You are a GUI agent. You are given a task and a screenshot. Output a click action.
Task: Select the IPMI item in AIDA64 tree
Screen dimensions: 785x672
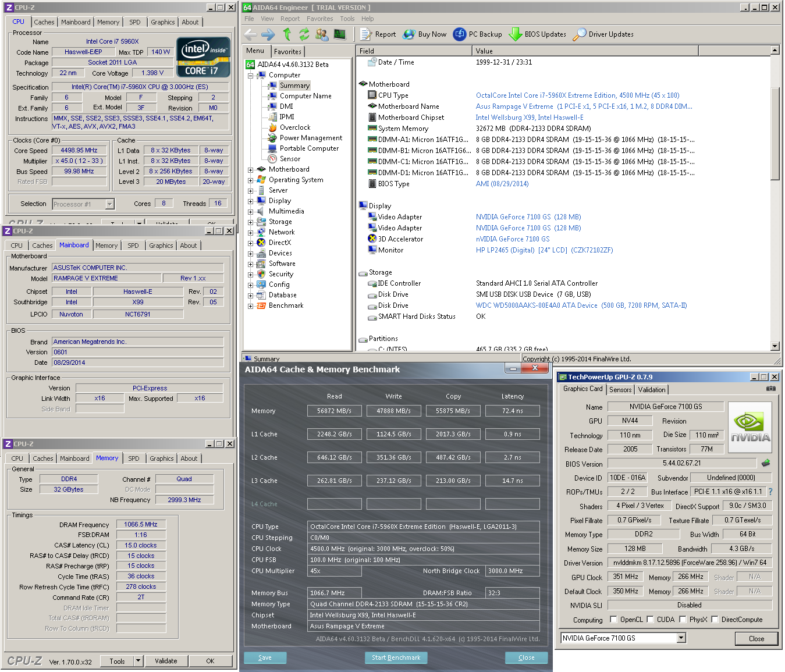tap(287, 117)
